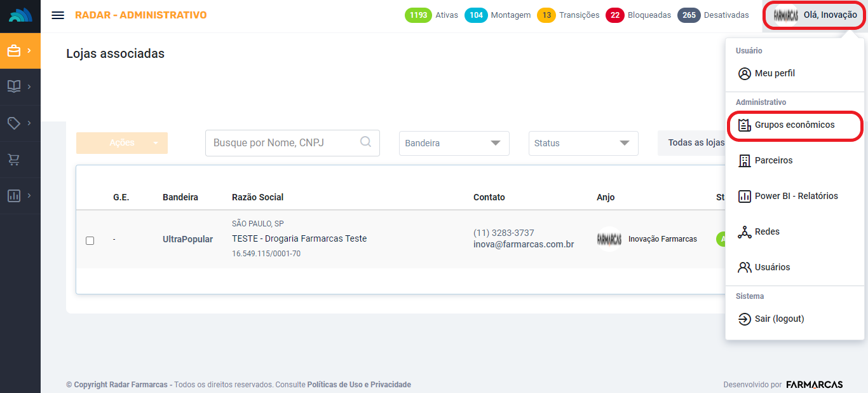Click Sair (logout) in the menu
The width and height of the screenshot is (868, 393).
[779, 319]
